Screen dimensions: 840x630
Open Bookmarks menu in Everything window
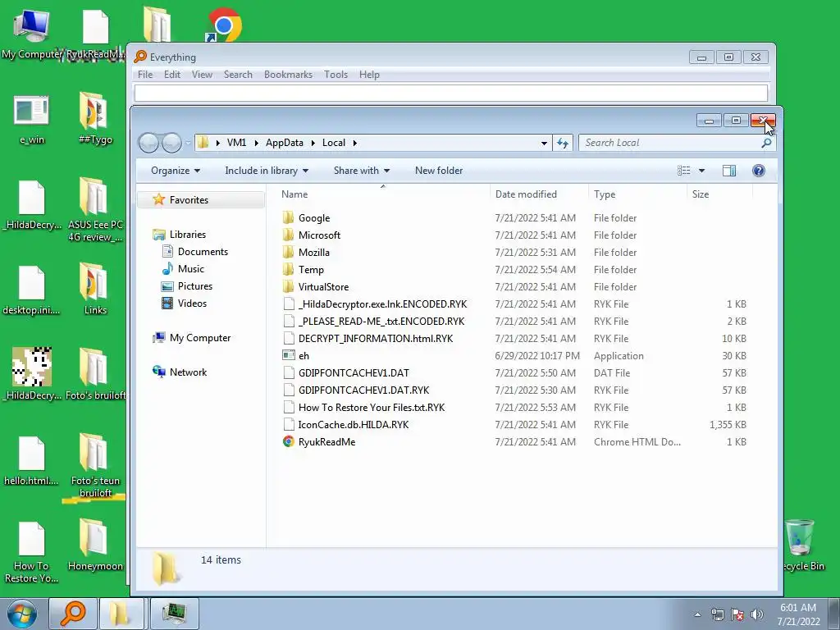coord(288,75)
